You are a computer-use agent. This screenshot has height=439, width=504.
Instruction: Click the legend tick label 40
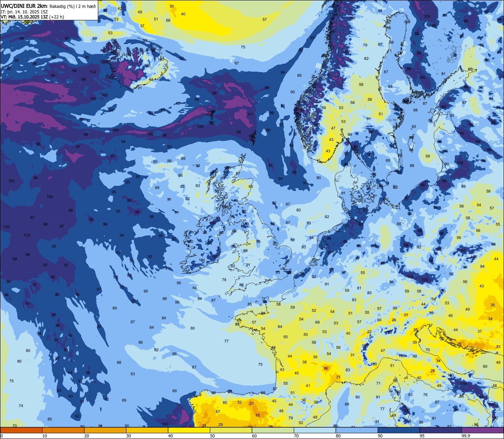(x=170, y=436)
